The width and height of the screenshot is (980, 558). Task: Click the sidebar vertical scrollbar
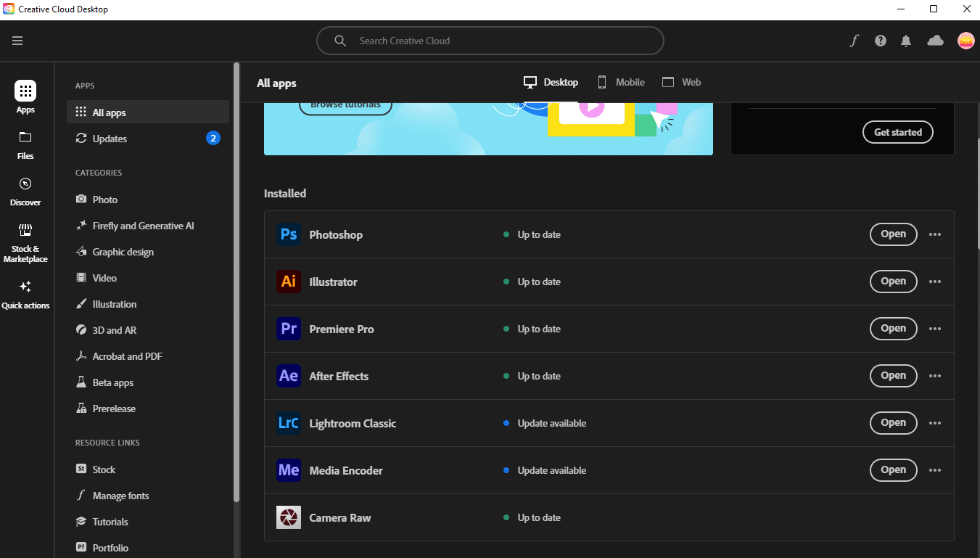click(236, 282)
